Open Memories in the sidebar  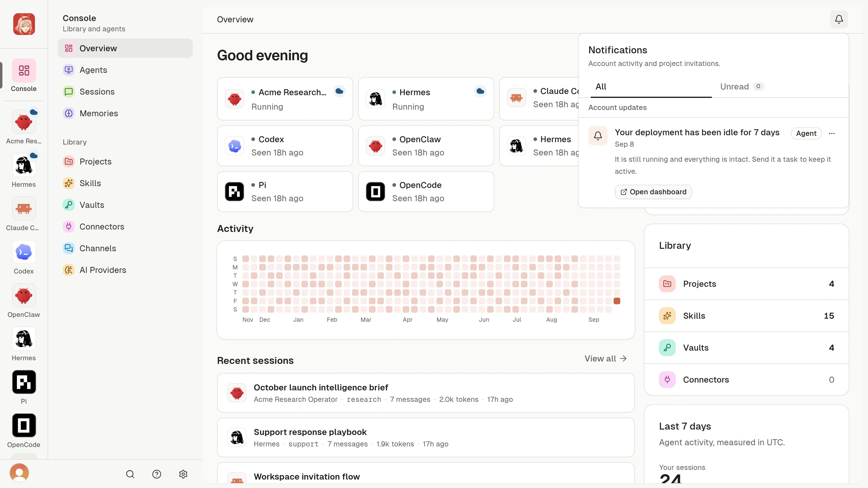[125, 113]
